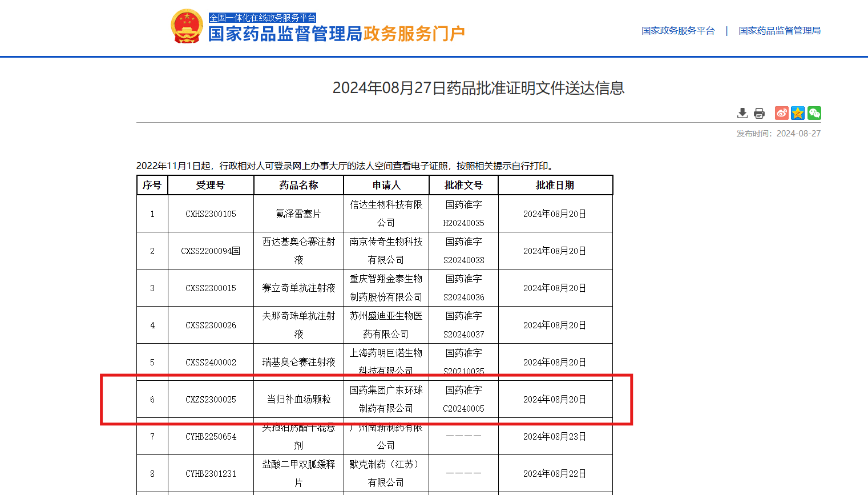This screenshot has width=868, height=495.
Task: Select drug name 赛立奇单抗注射液
Action: point(298,288)
